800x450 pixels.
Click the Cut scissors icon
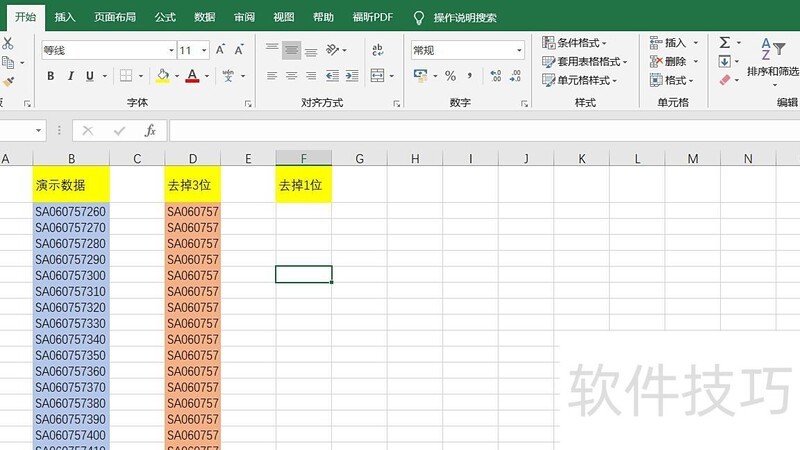pyautogui.click(x=7, y=43)
